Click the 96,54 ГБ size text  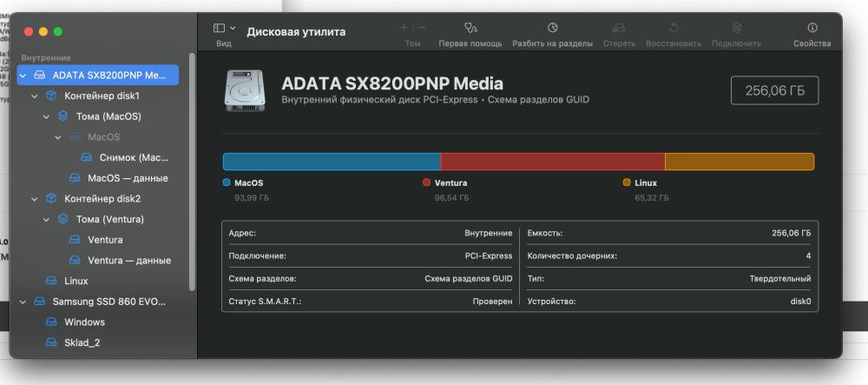point(451,197)
